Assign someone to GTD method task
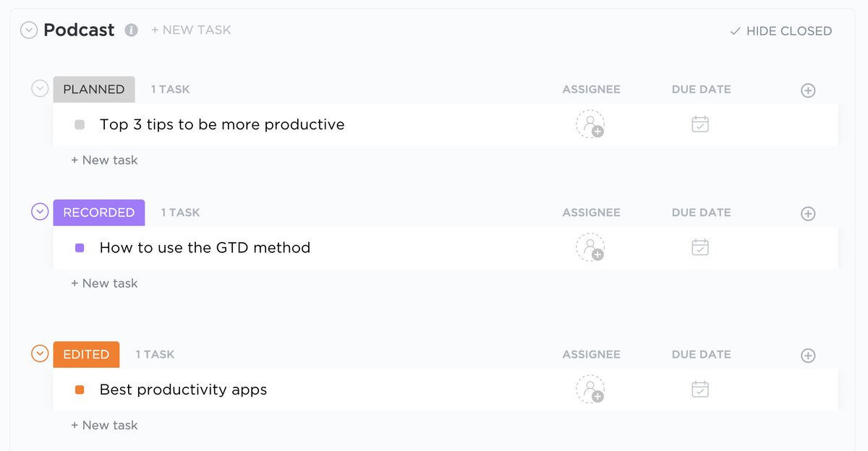Image resolution: width=868 pixels, height=451 pixels. [x=590, y=247]
